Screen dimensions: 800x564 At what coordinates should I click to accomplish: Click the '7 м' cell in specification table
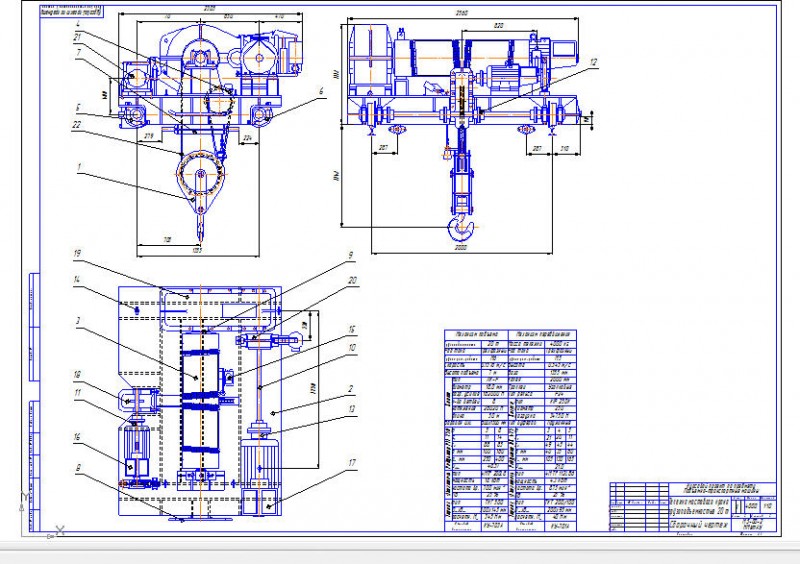(494, 372)
